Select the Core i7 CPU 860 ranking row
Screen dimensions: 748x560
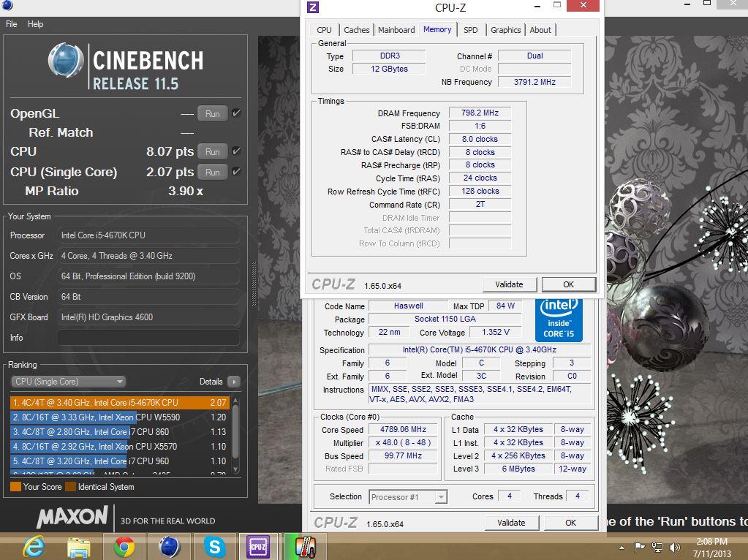[119, 432]
